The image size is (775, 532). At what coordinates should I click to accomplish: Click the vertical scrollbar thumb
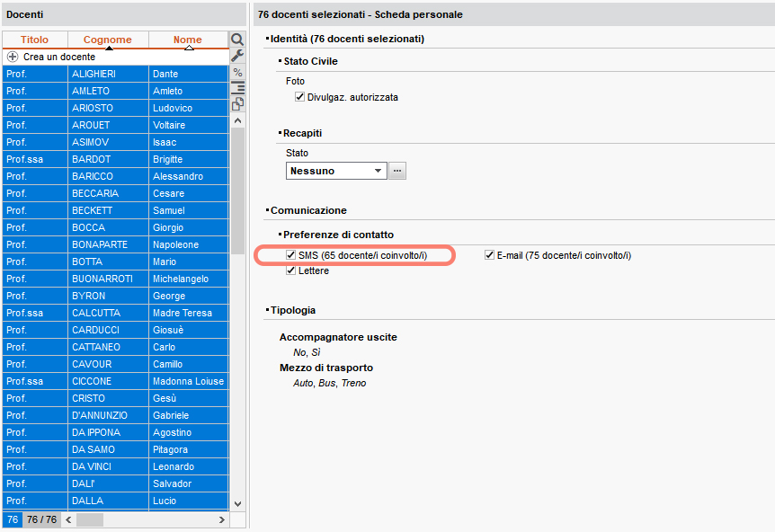pyautogui.click(x=237, y=191)
